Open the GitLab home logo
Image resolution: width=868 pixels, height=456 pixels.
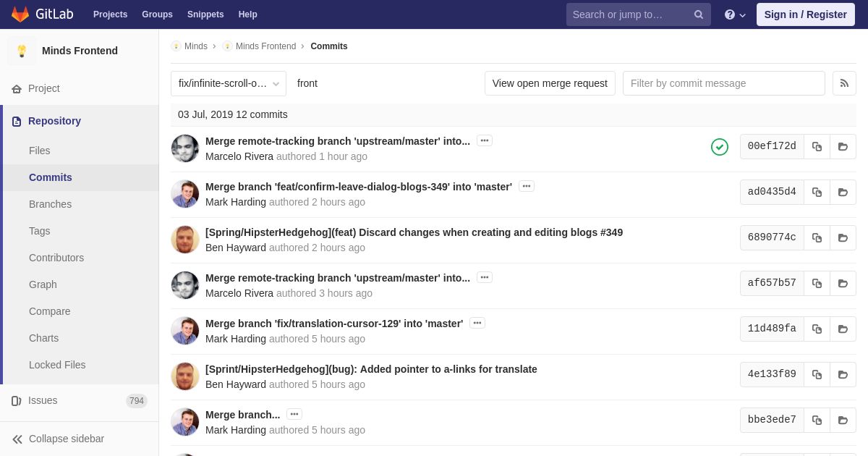[42, 14]
